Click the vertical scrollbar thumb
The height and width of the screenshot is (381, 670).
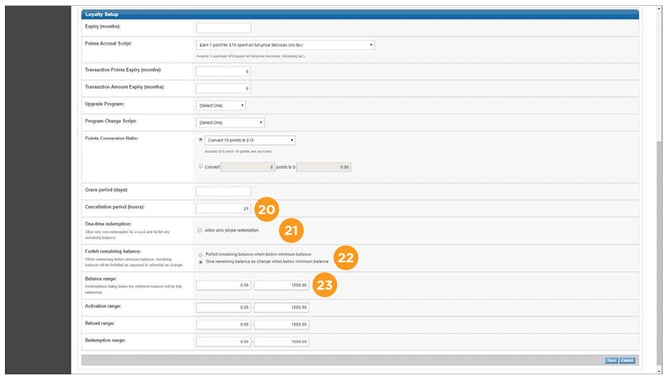click(659, 252)
